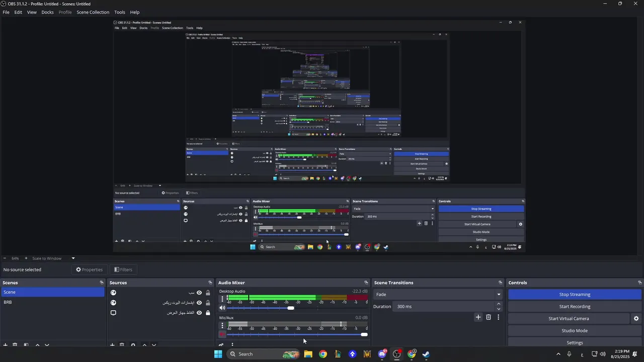Decrease transition duration with down arrow

click(499, 309)
